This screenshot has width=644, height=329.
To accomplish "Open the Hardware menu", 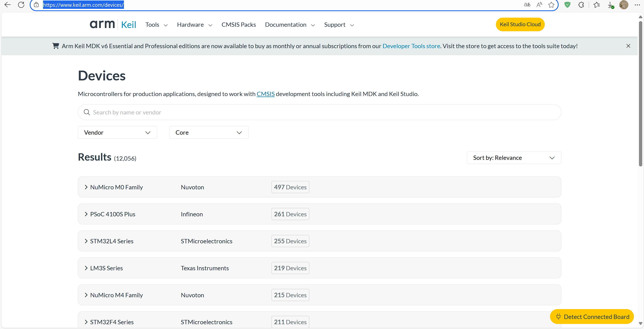I will tap(195, 25).
